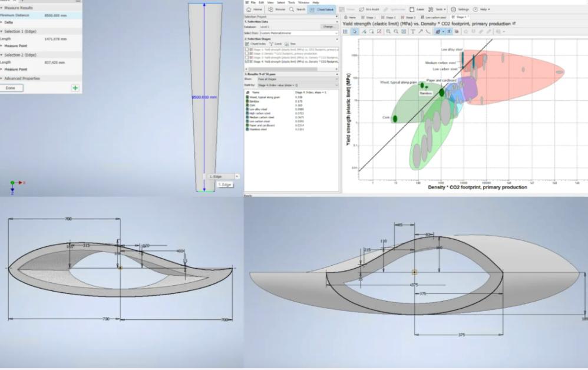This screenshot has width=588, height=370.
Task: Click the Change database button
Action: click(x=330, y=27)
